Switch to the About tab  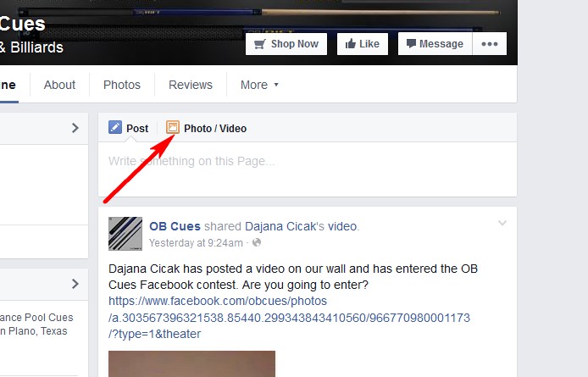coord(59,85)
